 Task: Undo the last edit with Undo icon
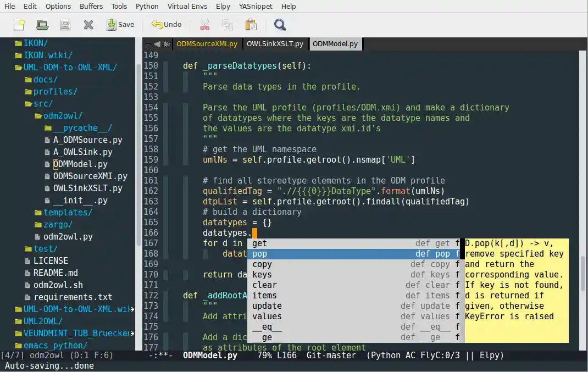point(165,24)
